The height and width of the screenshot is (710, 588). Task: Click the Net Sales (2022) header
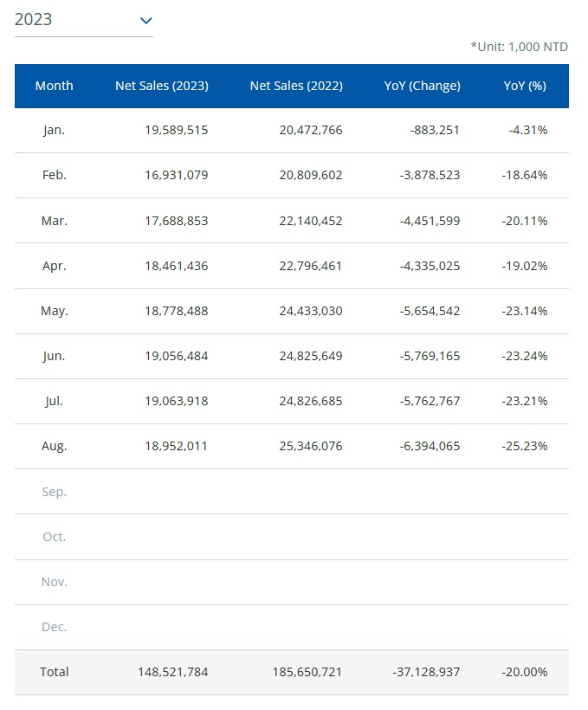296,86
